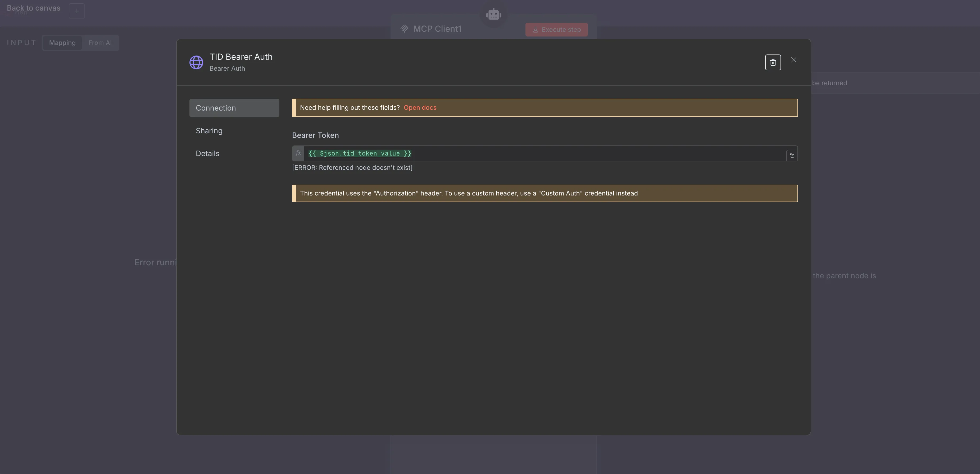This screenshot has width=980, height=474.
Task: Click the MCP Client1 node title
Action: (437, 29)
